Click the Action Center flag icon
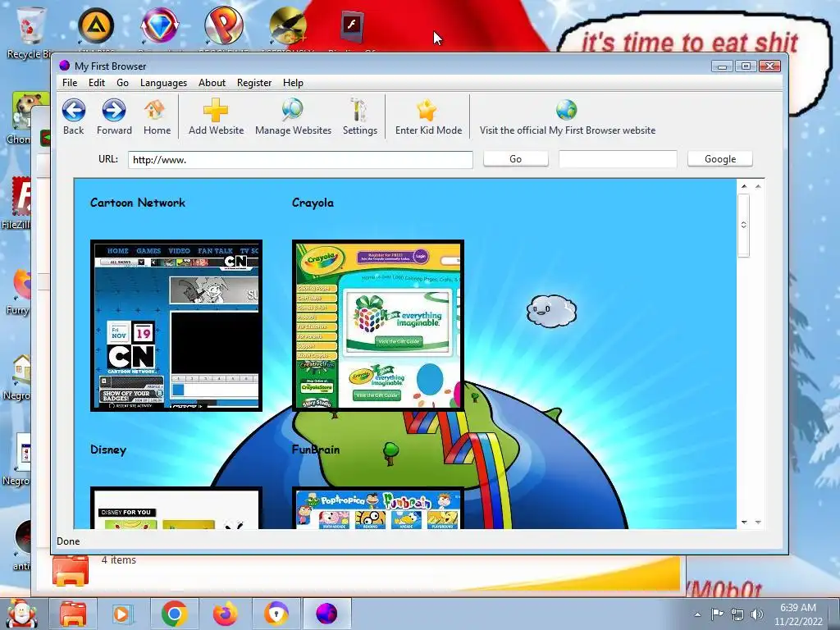Viewport: 840px width, 630px height. pos(717,614)
